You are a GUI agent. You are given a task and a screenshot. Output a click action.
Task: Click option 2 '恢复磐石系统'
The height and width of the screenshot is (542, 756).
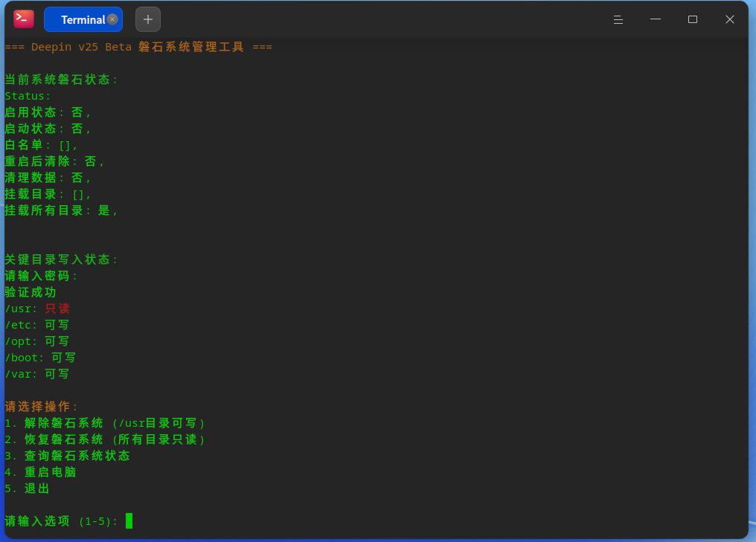[x=105, y=440]
